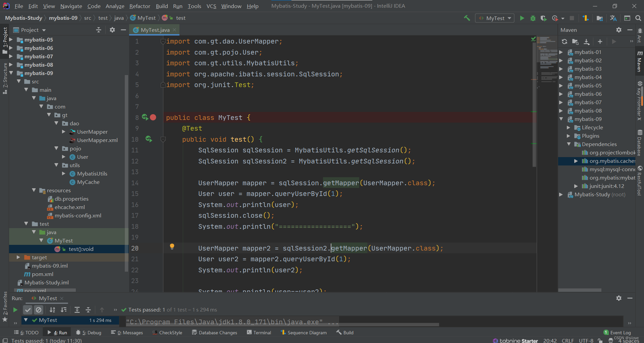This screenshot has height=343, width=644.
Task: Open the 6: TODO tool tab
Action: coord(26,333)
